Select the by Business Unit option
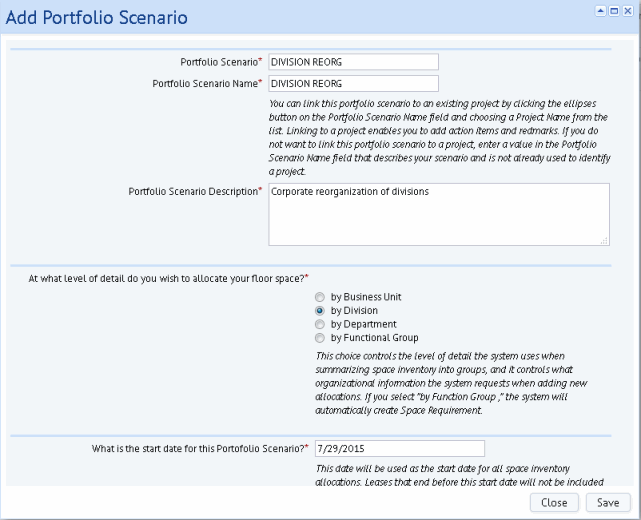This screenshot has width=641, height=520. 320,297
